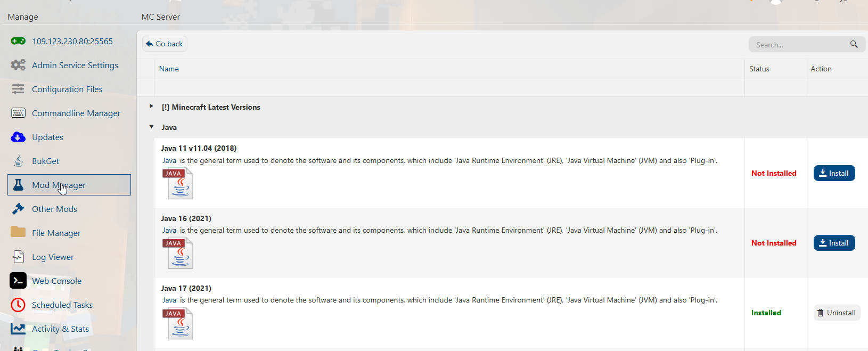Open Admin Service Settings gears icon
868x351 pixels.
coord(18,65)
